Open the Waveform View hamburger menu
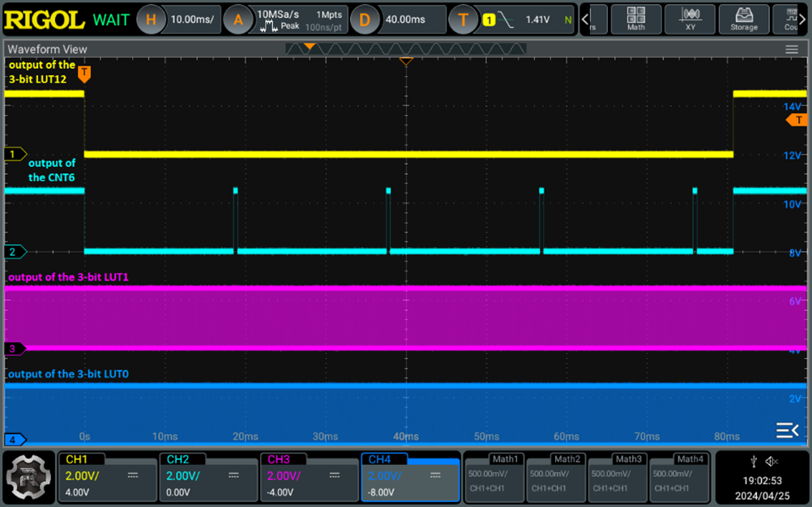Screen dimensions: 812x507 click(791, 49)
